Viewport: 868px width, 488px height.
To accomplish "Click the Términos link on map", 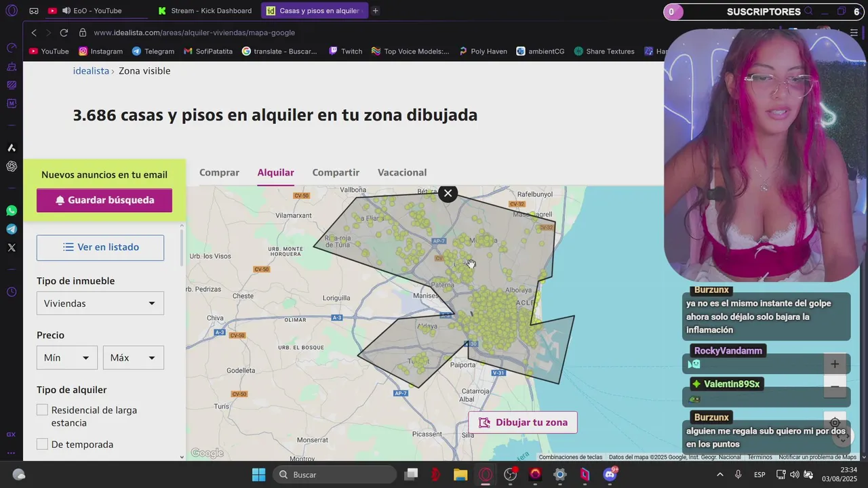I will [760, 457].
